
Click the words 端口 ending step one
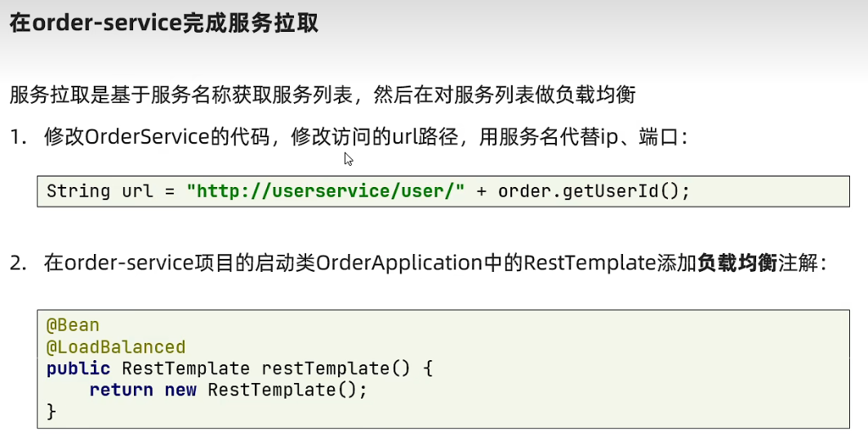click(659, 137)
